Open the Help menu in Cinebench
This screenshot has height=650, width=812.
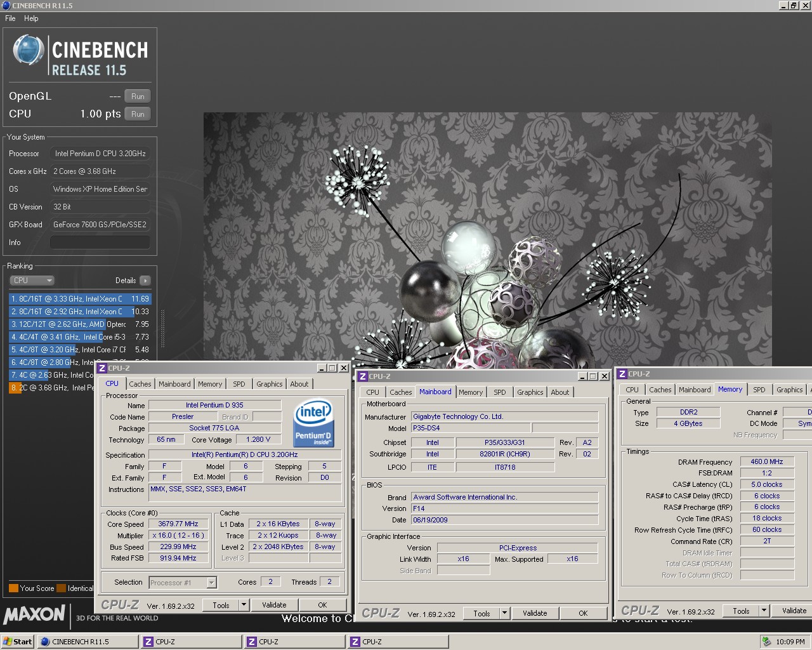(x=31, y=18)
